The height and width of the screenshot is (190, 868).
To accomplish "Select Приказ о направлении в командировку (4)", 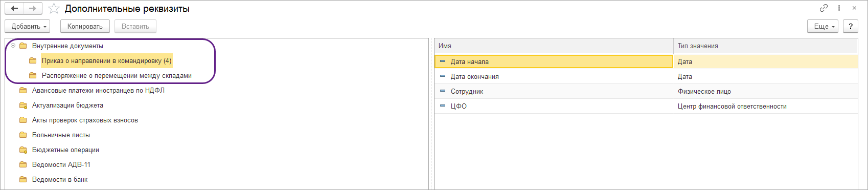I will [106, 60].
